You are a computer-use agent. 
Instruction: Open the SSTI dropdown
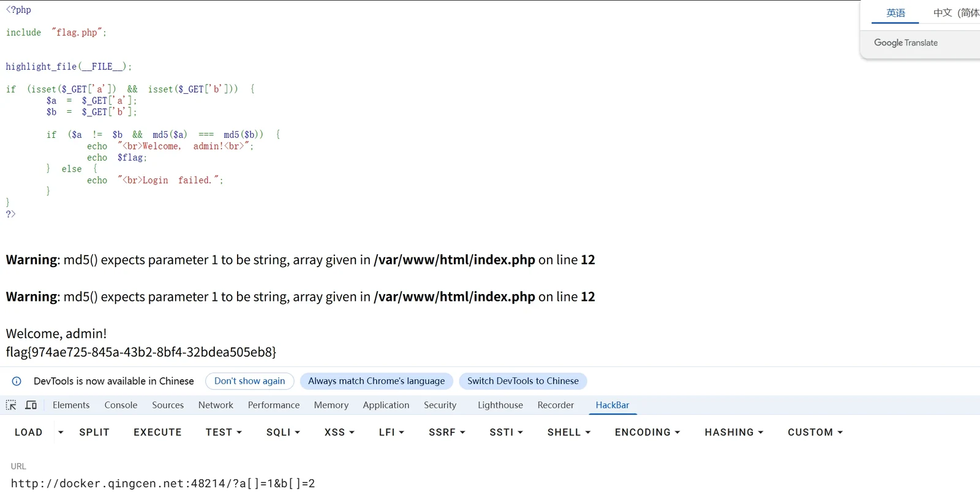[x=507, y=433]
